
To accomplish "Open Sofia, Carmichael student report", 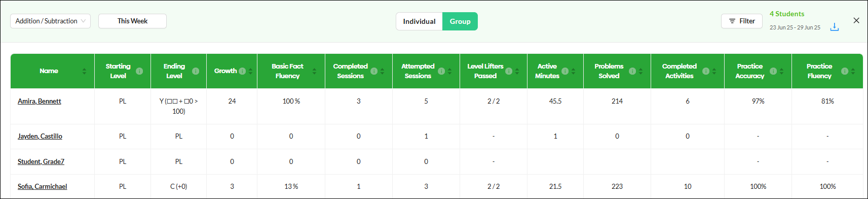I will coord(42,186).
